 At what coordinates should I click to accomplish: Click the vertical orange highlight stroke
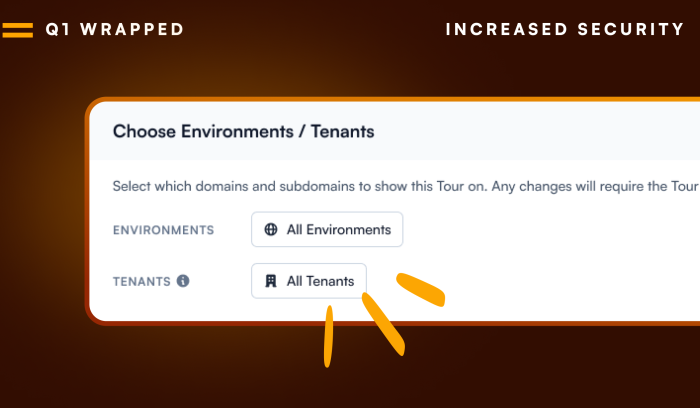[329, 337]
